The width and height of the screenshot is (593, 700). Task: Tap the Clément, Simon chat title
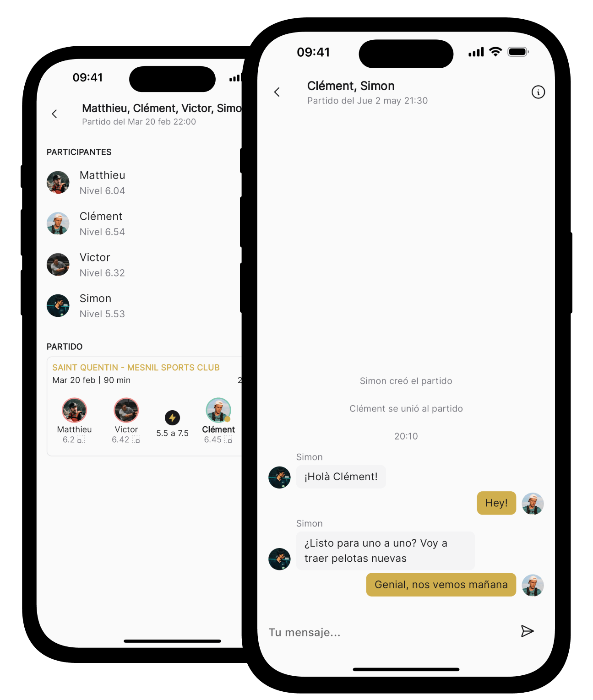click(351, 86)
